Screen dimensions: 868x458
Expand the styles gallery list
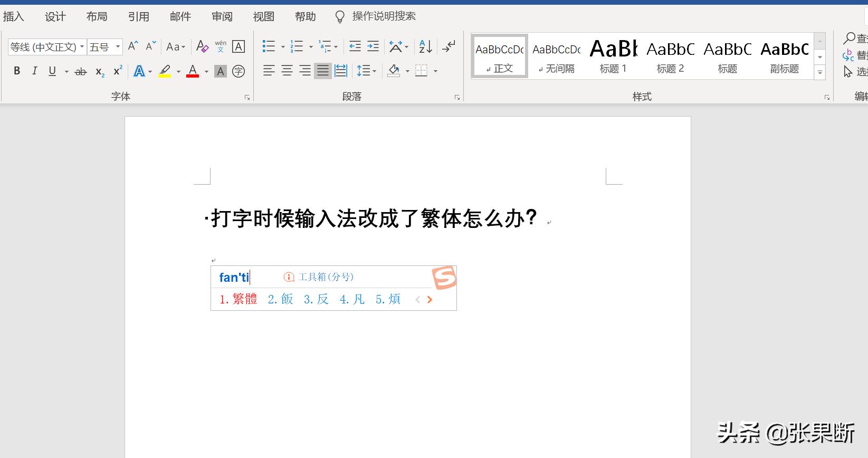[x=819, y=73]
